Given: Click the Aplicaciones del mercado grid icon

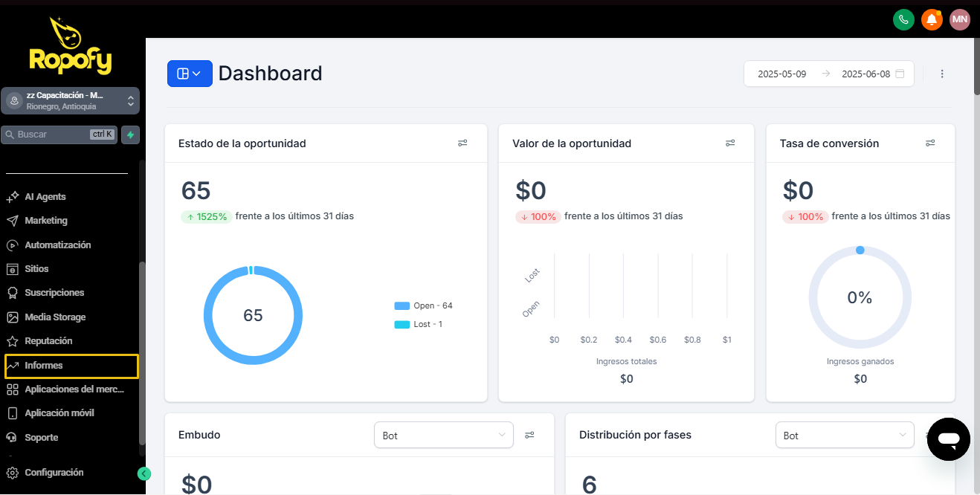Looking at the screenshot, I should 13,389.
